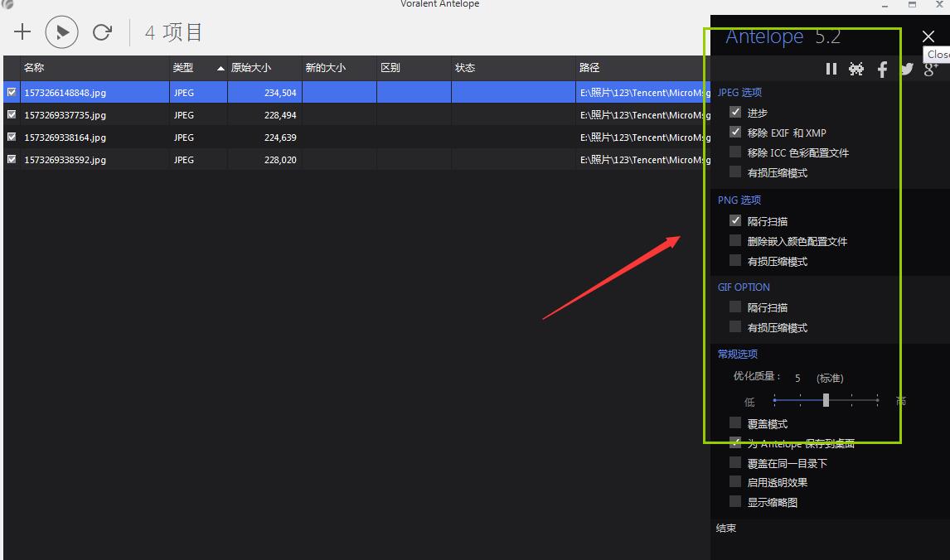
Task: Sort by 路径 column header
Action: 642,68
